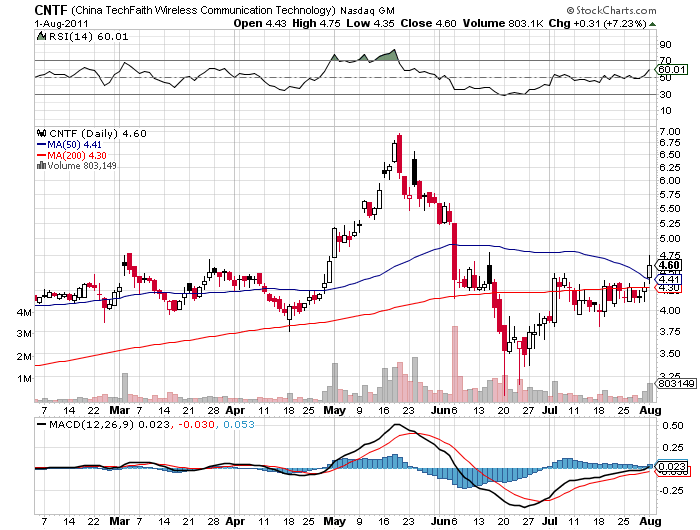The width and height of the screenshot is (700, 530).
Task: Click the MACD 0.50 axis label
Action: coord(673,426)
